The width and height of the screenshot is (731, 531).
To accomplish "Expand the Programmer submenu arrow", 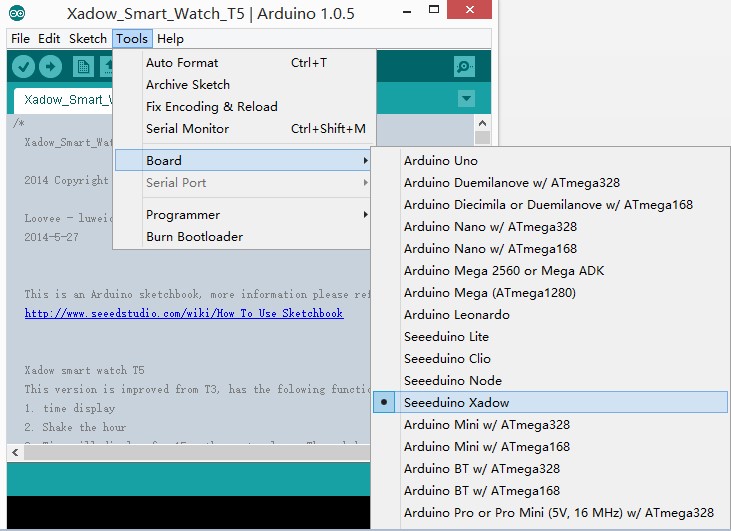I will point(366,214).
